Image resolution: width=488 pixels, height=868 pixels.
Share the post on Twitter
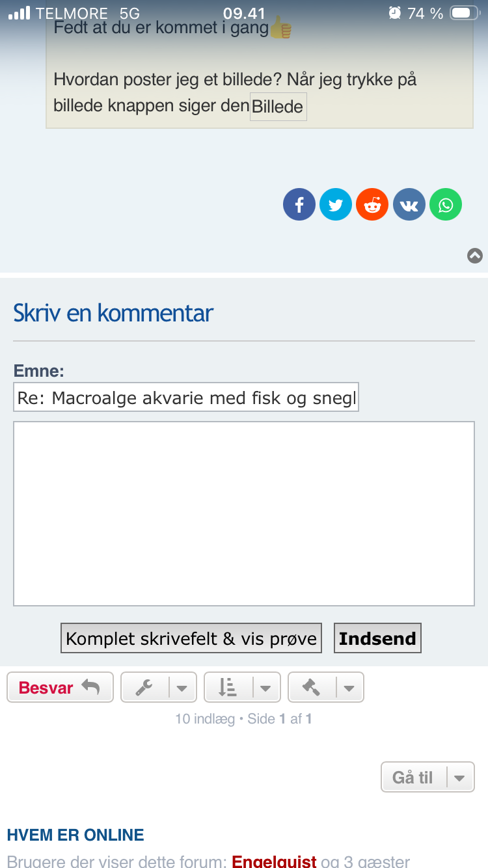336,205
